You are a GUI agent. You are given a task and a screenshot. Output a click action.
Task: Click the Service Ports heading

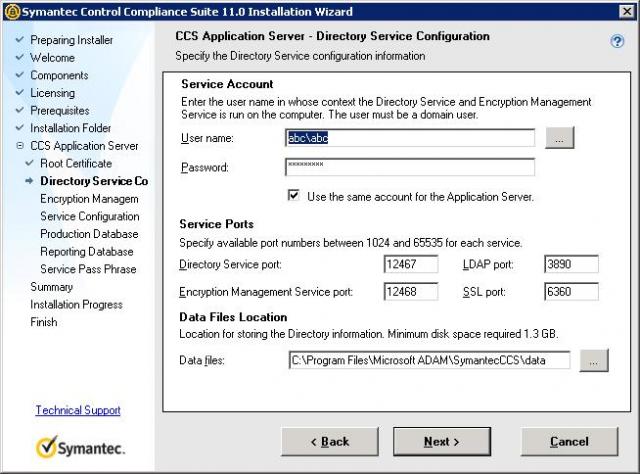[216, 224]
